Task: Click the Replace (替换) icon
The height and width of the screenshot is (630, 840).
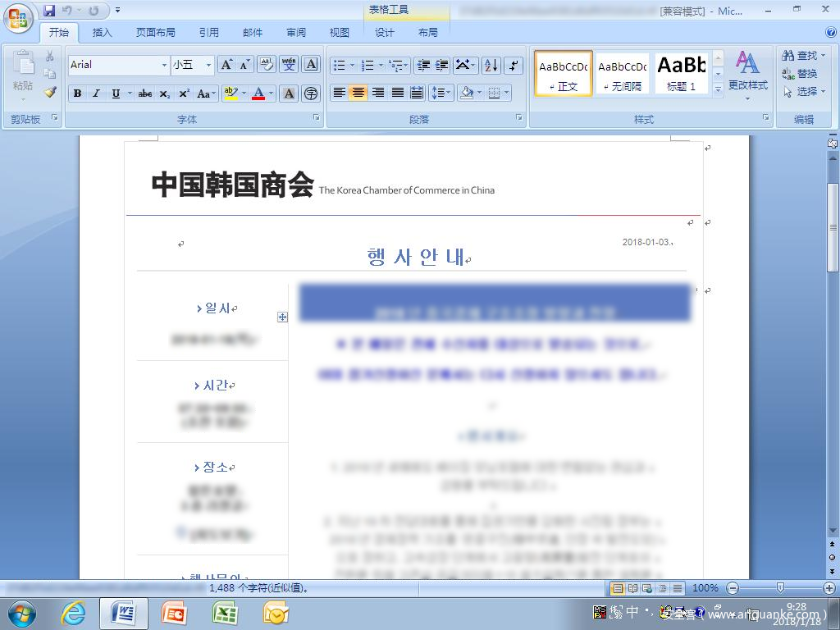Action: pyautogui.click(x=800, y=74)
